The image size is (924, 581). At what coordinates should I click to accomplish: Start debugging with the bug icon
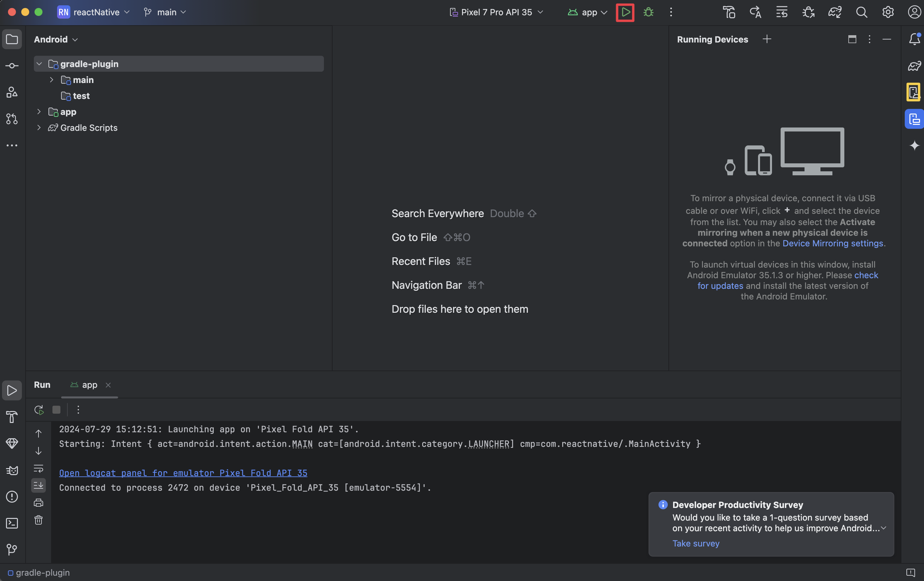coord(648,12)
